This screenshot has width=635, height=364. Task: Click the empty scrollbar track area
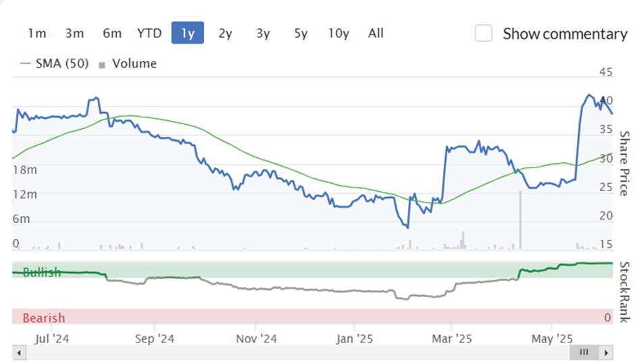click(x=298, y=353)
